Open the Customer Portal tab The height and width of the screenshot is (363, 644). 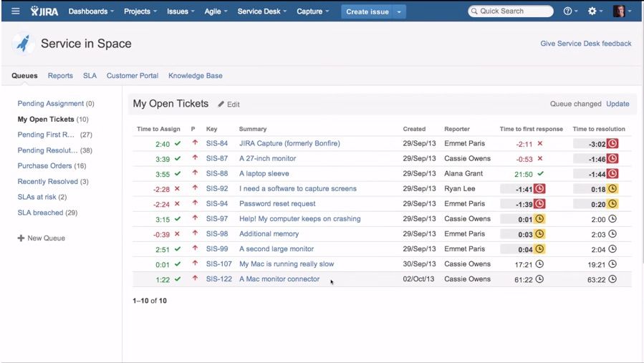(x=133, y=76)
